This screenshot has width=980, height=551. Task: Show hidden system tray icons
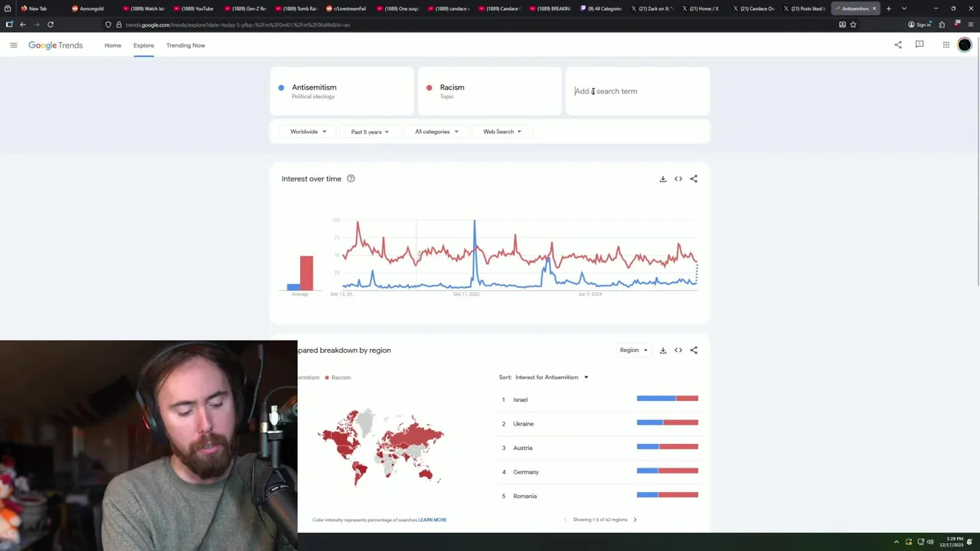click(897, 542)
